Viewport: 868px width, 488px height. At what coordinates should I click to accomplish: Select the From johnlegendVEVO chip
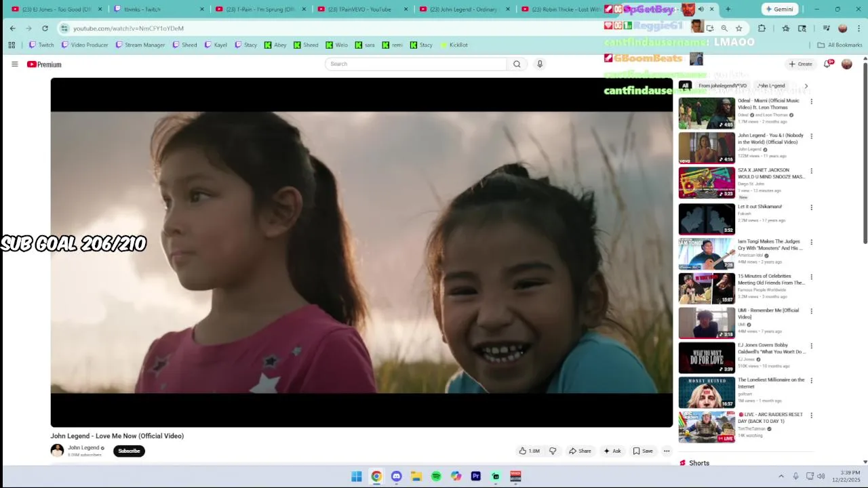[x=722, y=86]
